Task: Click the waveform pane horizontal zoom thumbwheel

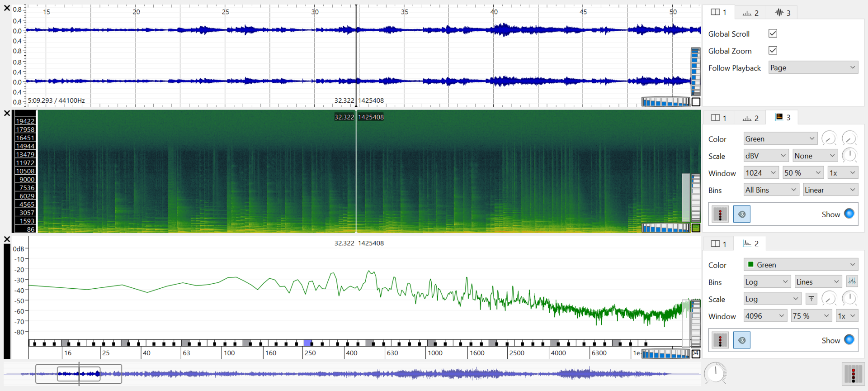Action: (666, 102)
